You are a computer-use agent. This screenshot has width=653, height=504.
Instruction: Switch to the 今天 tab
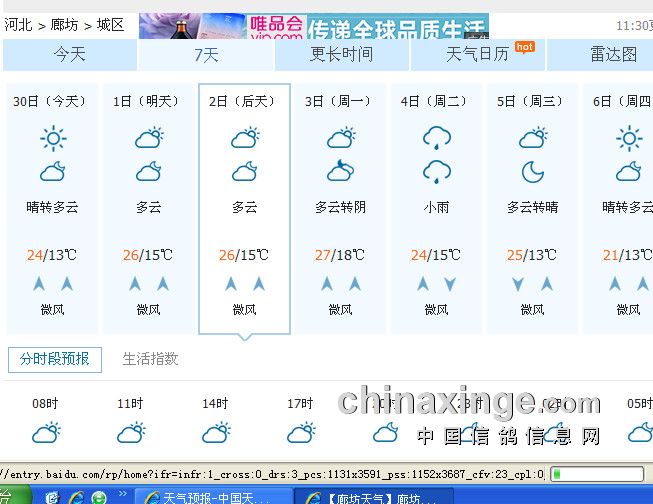pyautogui.click(x=69, y=54)
